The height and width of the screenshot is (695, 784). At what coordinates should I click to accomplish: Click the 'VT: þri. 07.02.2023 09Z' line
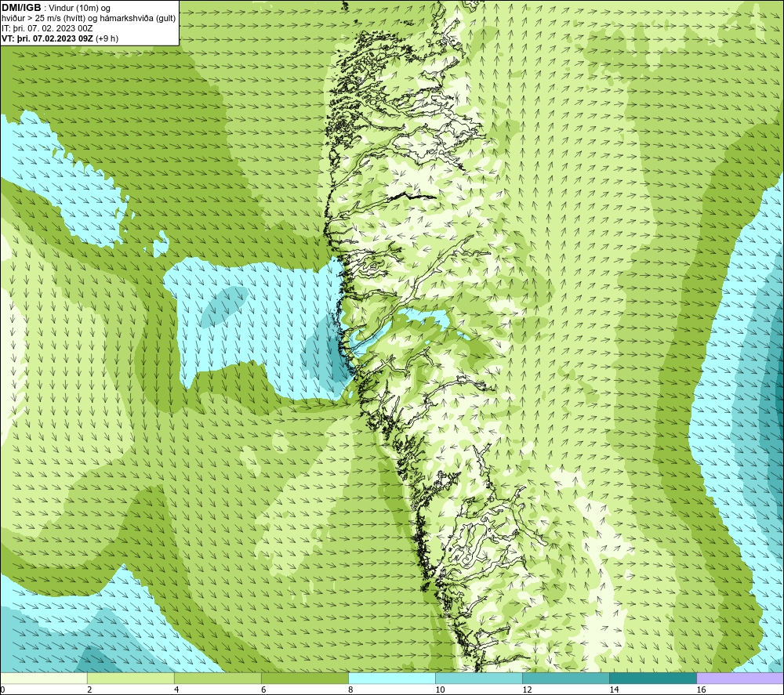(60, 38)
